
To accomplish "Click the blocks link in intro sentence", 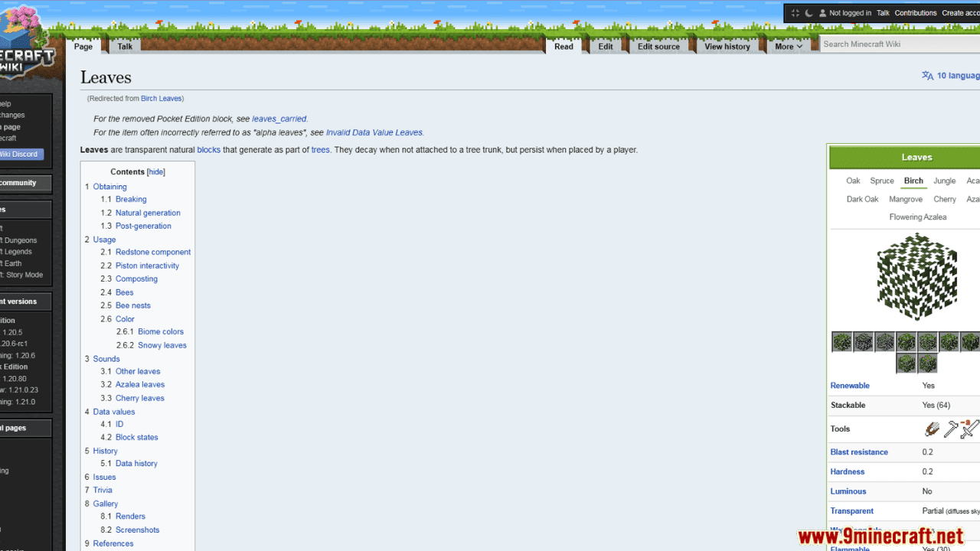I will tap(208, 150).
